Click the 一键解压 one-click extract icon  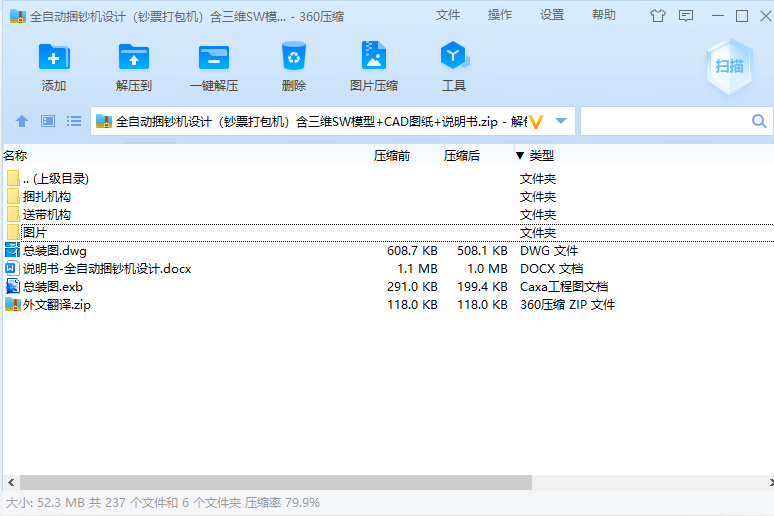pos(214,57)
